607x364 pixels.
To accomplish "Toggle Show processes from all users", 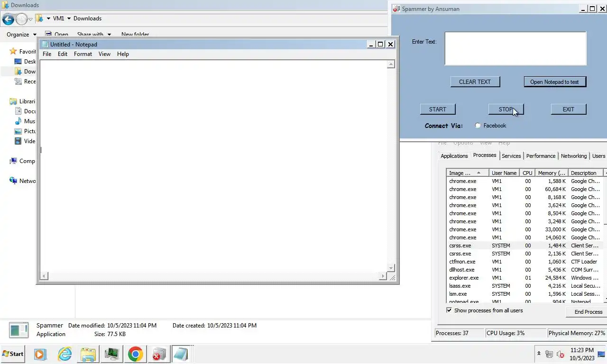I will pyautogui.click(x=449, y=310).
